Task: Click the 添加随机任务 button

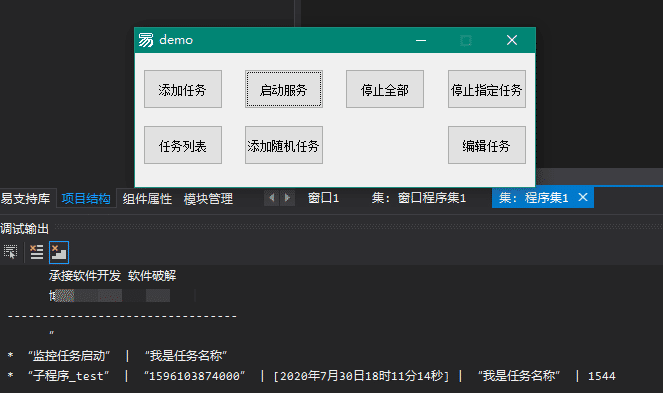Action: (x=284, y=145)
